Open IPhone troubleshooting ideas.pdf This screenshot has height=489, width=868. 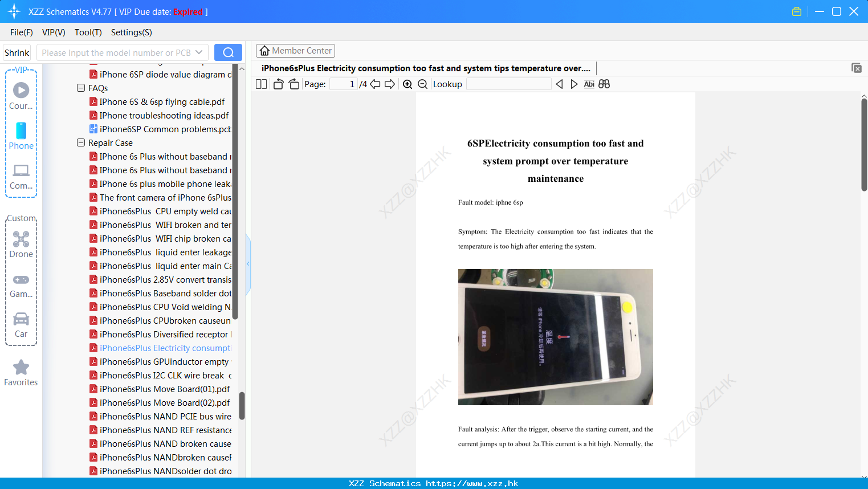click(159, 115)
